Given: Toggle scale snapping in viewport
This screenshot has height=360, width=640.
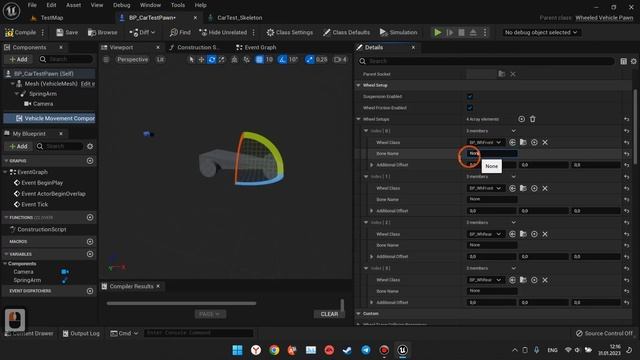Looking at the screenshot, I should pyautogui.click(x=310, y=60).
